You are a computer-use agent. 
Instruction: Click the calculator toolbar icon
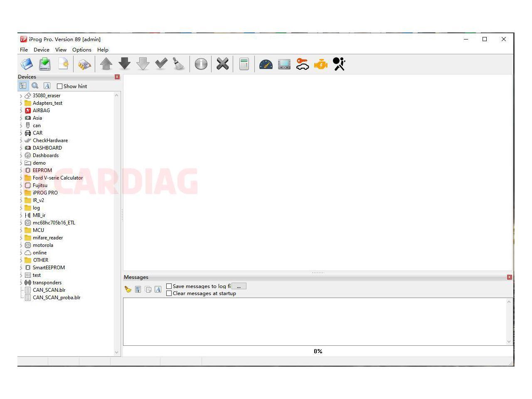(244, 64)
